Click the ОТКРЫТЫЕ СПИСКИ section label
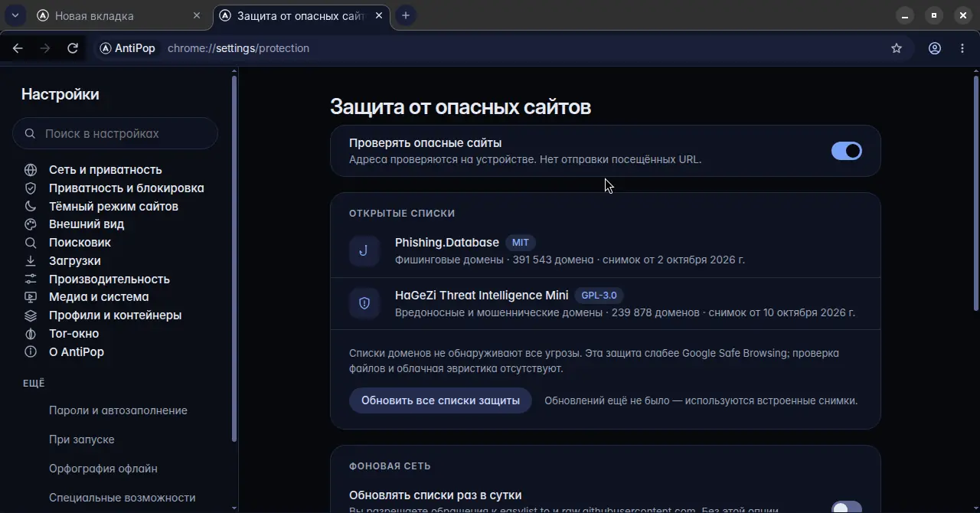 coord(402,214)
